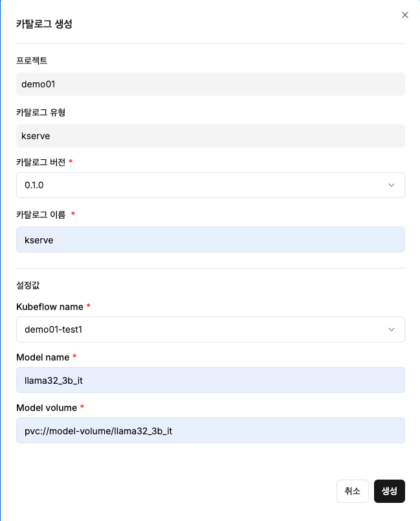This screenshot has height=521, width=420.
Task: Click the Kubeflow name label
Action: click(50, 307)
